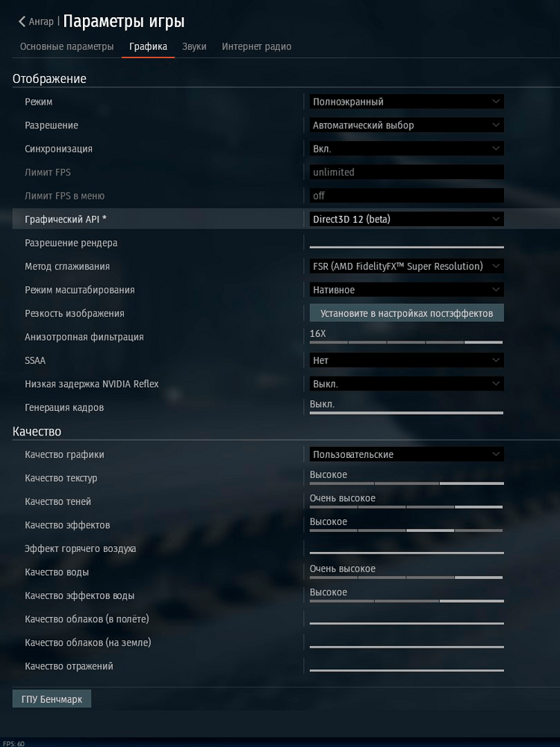Click the Качество section heading

click(x=37, y=432)
